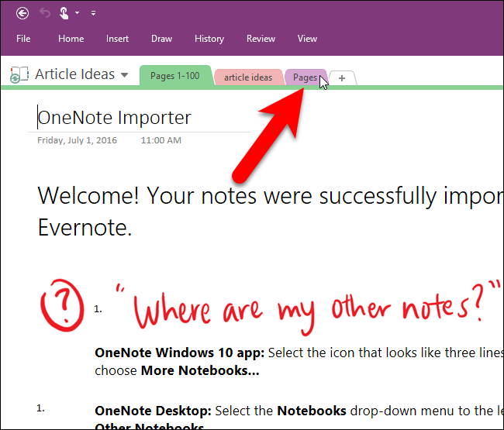This screenshot has width=504, height=430.
Task: Click the notebook sync icon
Action: click(19, 75)
